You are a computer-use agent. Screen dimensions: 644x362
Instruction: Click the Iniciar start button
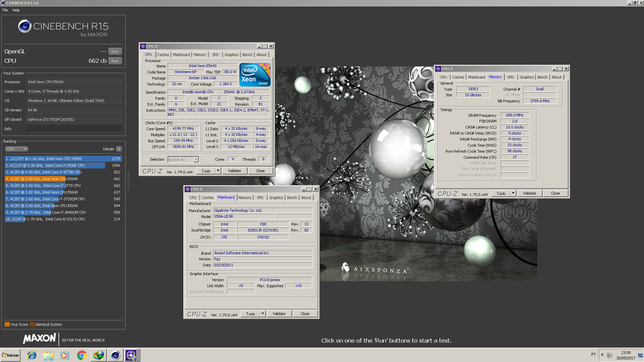[x=10, y=355]
